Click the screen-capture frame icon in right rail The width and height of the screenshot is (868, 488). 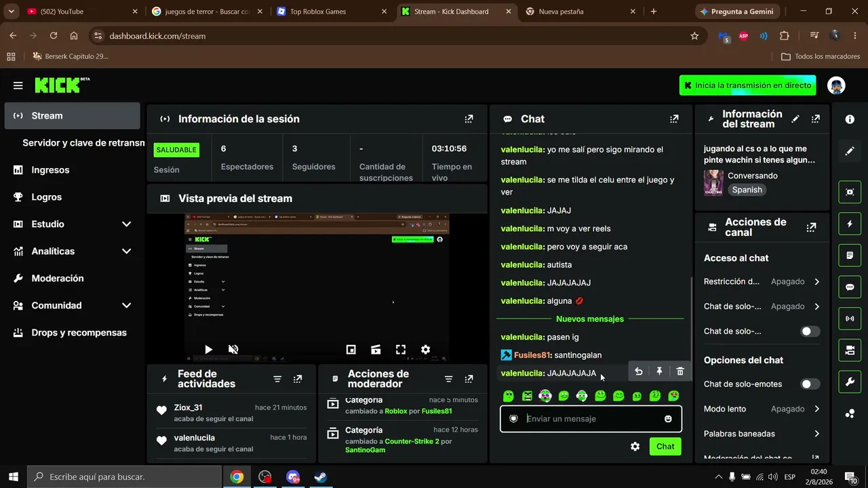[850, 192]
